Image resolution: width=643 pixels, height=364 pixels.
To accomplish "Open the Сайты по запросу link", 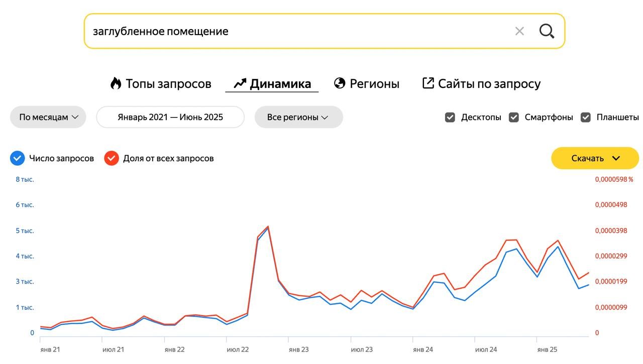I will click(489, 83).
